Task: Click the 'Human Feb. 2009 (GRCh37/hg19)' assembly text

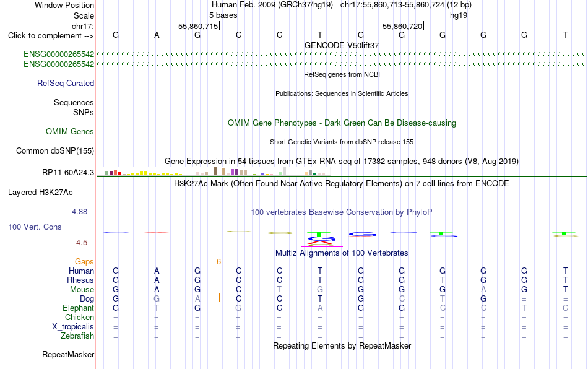Action: click(x=272, y=5)
